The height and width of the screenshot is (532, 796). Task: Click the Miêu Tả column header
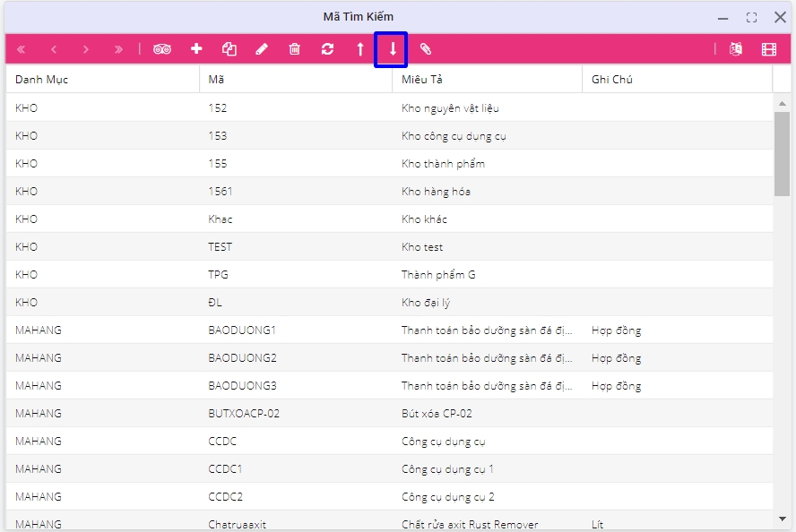coord(422,80)
